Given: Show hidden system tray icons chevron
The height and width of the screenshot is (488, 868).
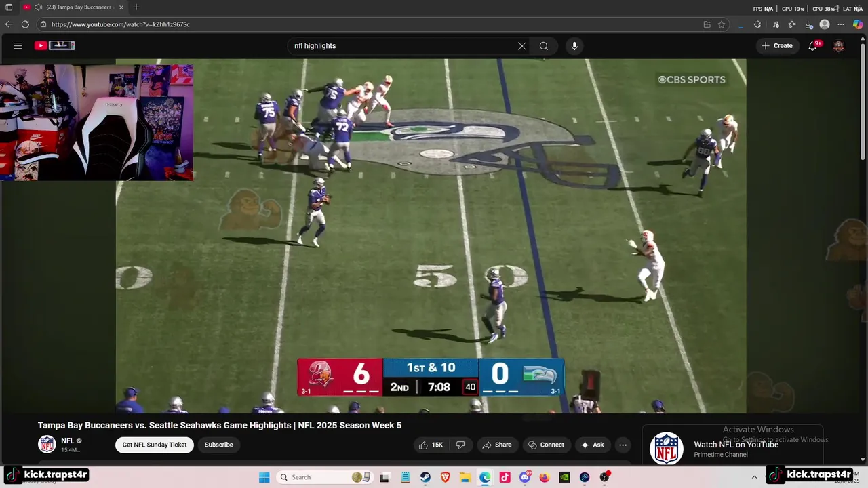Looking at the screenshot, I should click(x=754, y=477).
